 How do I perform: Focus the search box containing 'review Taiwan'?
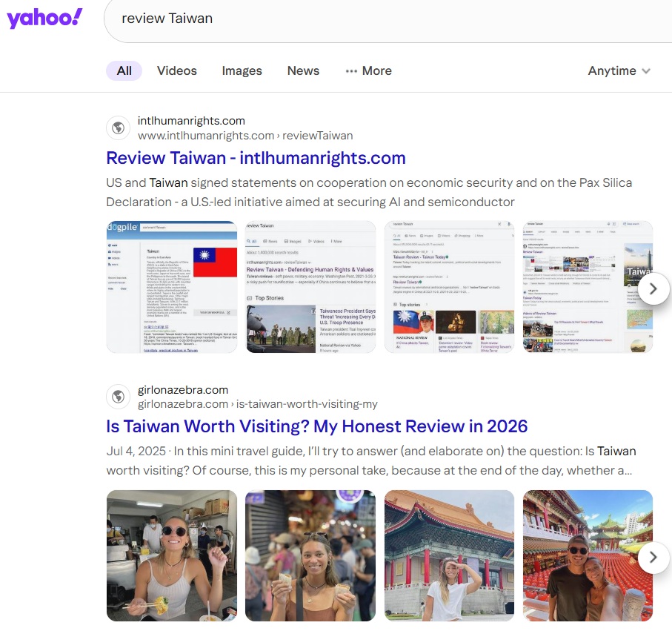click(385, 19)
